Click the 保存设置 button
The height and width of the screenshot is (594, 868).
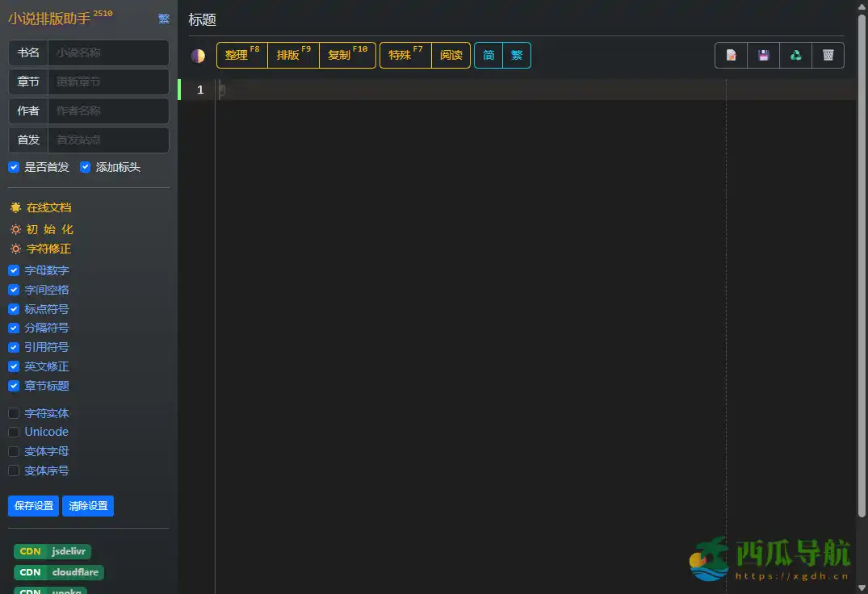pyautogui.click(x=34, y=506)
